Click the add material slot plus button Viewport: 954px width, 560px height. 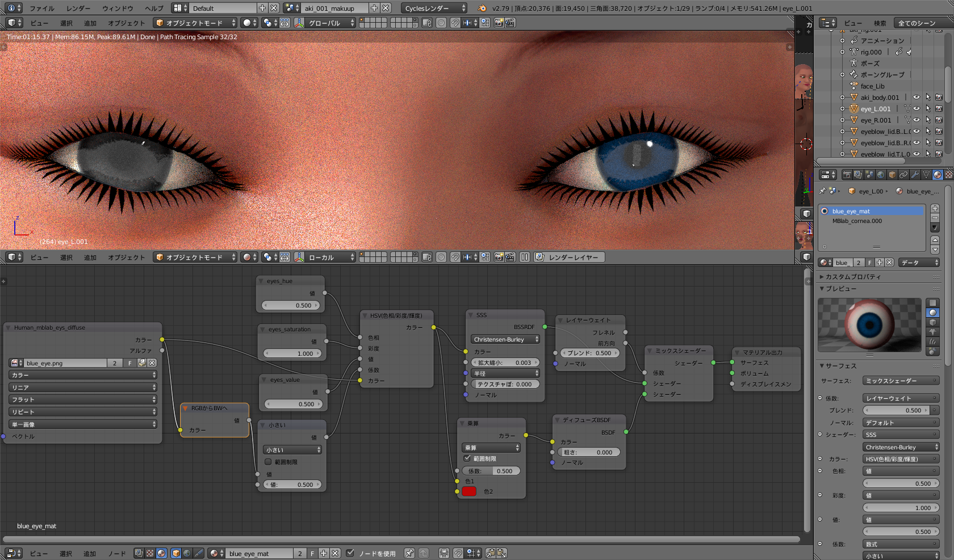click(x=935, y=208)
